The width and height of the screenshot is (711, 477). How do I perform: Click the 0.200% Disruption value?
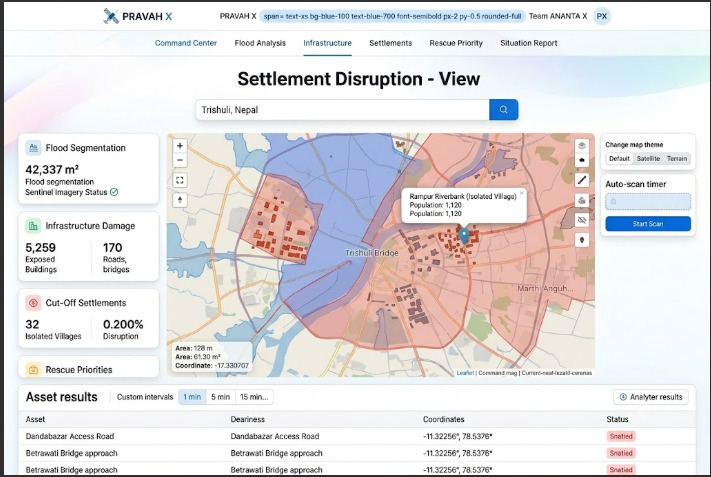pyautogui.click(x=123, y=324)
